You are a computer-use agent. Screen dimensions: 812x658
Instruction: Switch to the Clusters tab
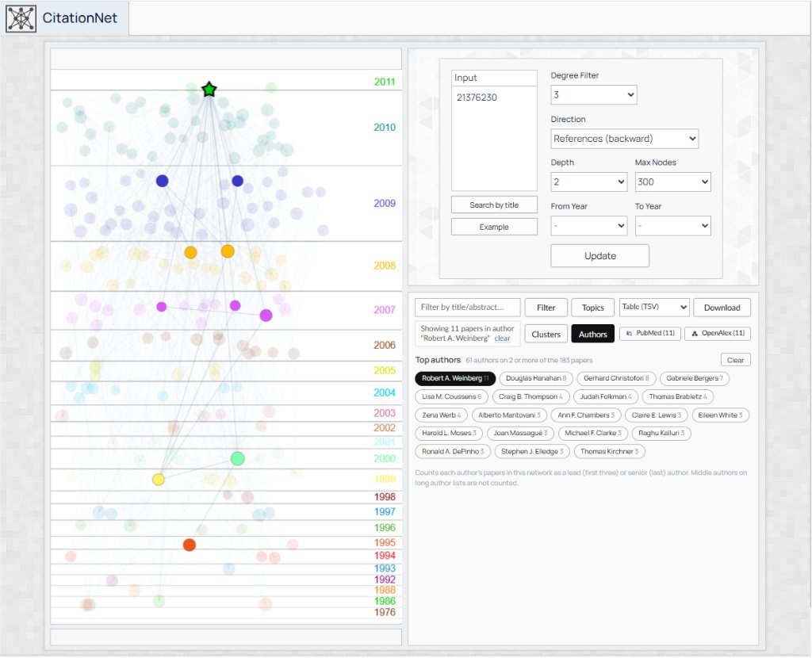click(546, 334)
